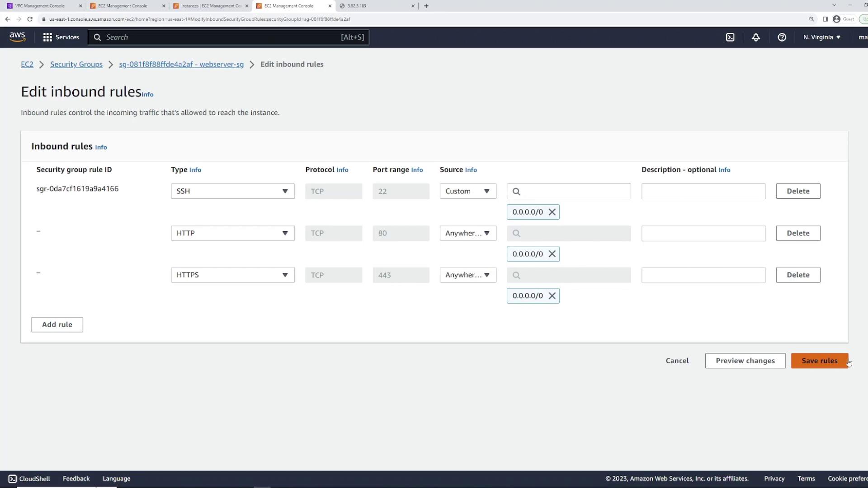
Task: Expand the SSH type dropdown
Action: tap(232, 191)
